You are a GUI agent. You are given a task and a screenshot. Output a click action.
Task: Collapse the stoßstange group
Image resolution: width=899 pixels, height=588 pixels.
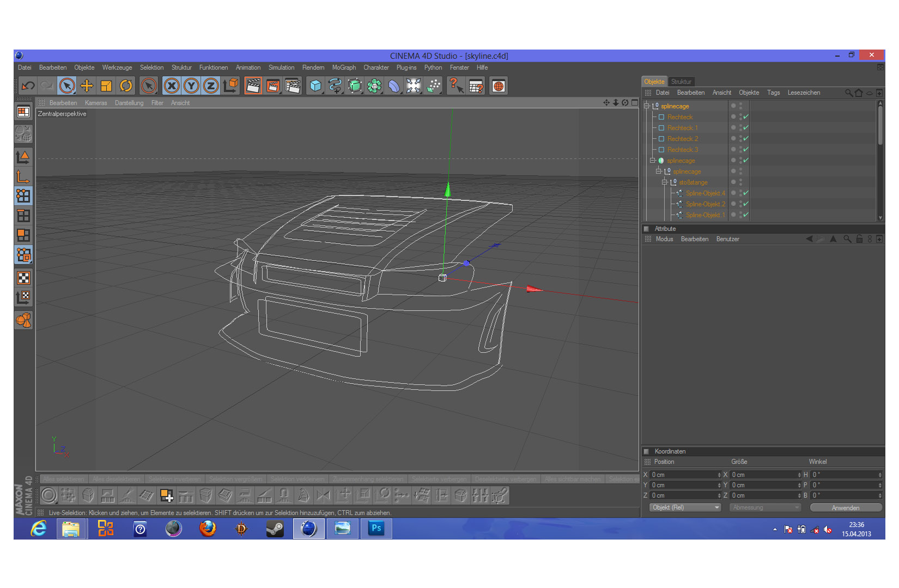pos(665,182)
